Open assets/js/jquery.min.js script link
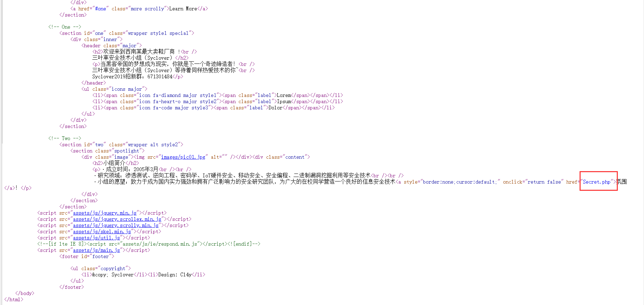644x305 pixels. pos(105,213)
